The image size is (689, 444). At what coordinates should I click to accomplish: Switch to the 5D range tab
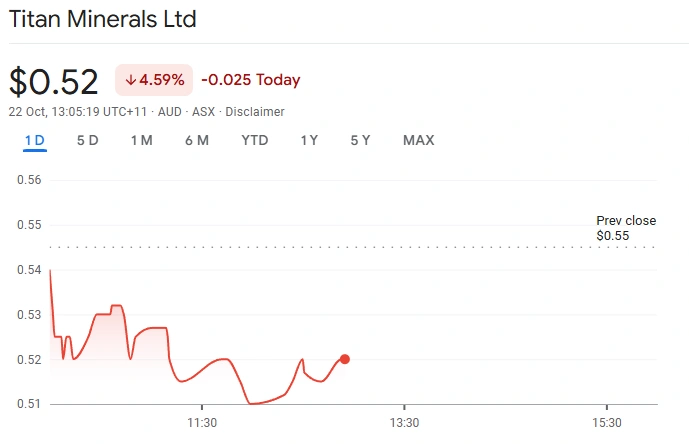(x=88, y=140)
